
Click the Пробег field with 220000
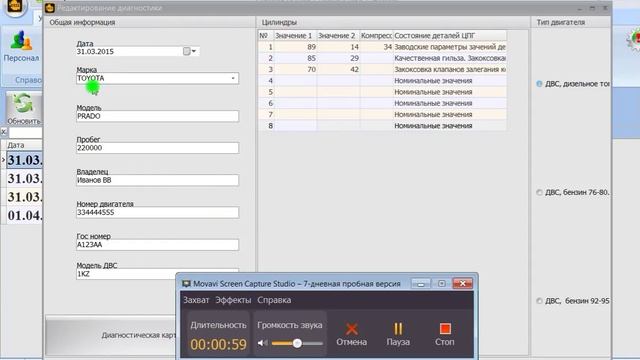pos(157,148)
